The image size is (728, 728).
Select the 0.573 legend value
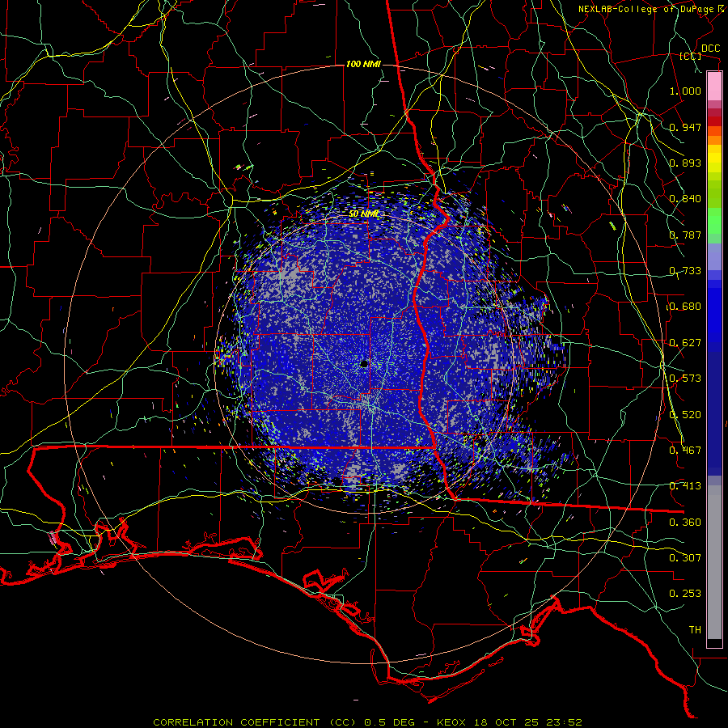(x=685, y=379)
